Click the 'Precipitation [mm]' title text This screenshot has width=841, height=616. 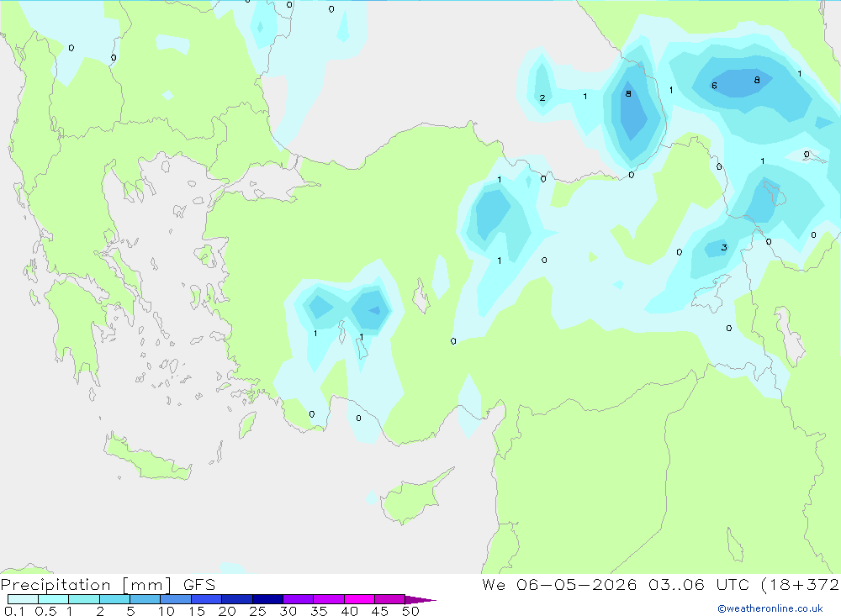click(86, 585)
